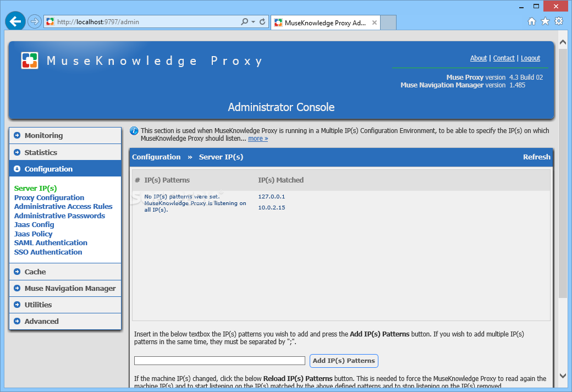Click the IP(s) Patterns column header
Image resolution: width=572 pixels, height=392 pixels.
point(167,180)
